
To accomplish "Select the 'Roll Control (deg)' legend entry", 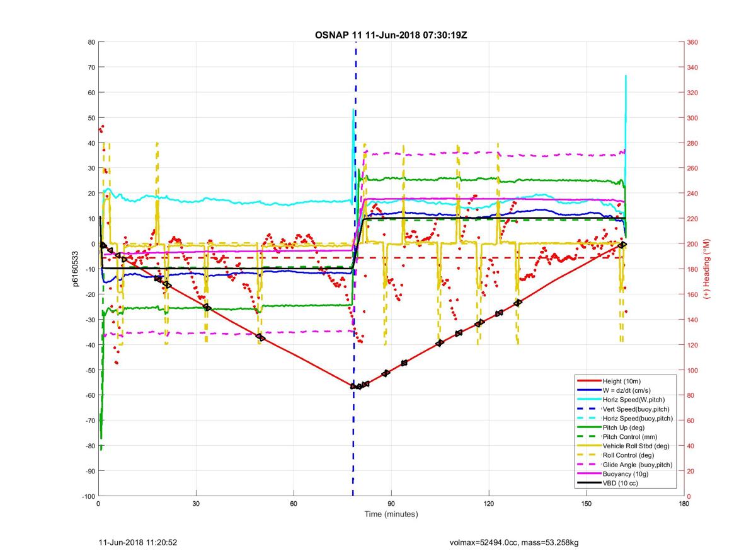I will [x=626, y=455].
